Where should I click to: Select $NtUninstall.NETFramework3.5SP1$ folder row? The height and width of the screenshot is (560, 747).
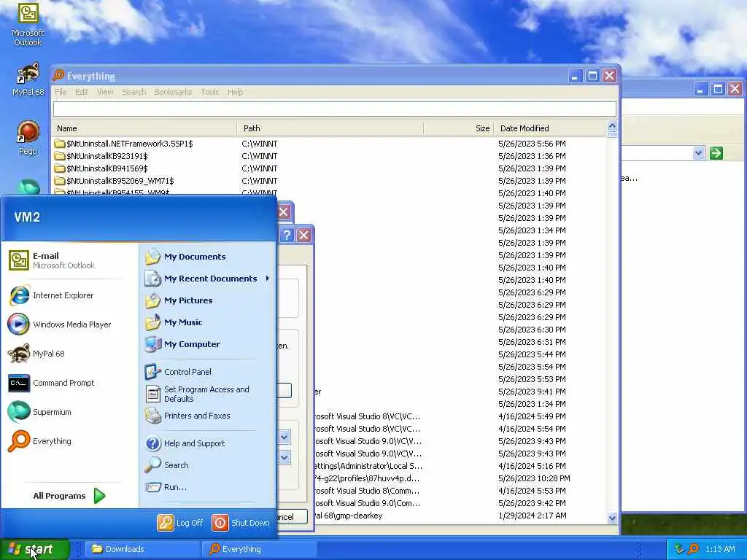click(329, 144)
